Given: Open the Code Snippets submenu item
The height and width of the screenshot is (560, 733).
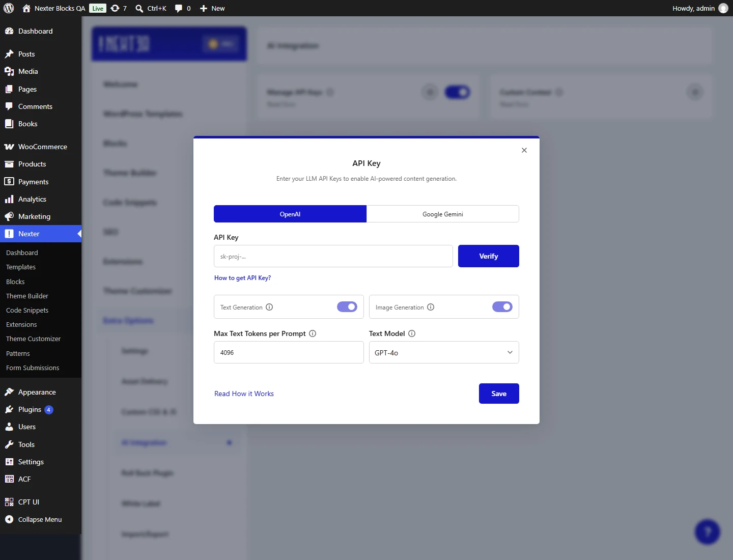Looking at the screenshot, I should point(27,310).
